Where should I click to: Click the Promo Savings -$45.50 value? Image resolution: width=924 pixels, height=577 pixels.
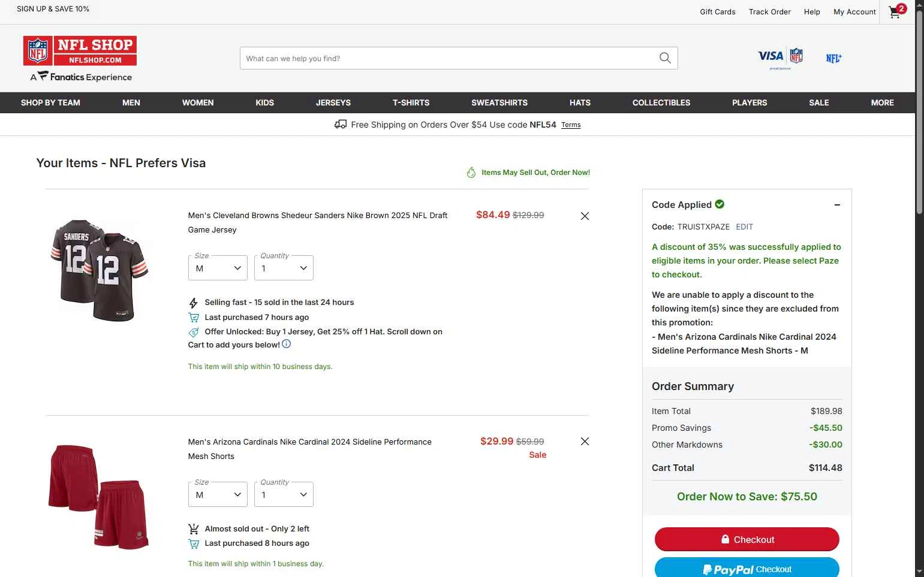coord(826,428)
